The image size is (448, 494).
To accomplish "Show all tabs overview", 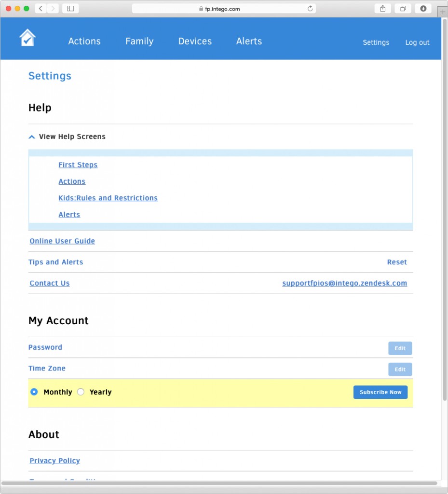I will click(403, 9).
